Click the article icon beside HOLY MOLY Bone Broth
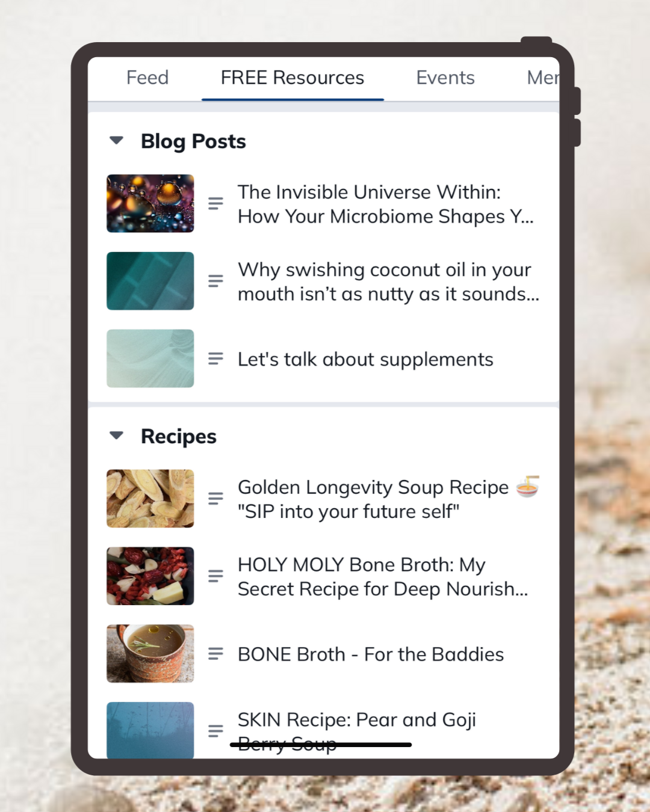This screenshot has height=812, width=650. [215, 576]
